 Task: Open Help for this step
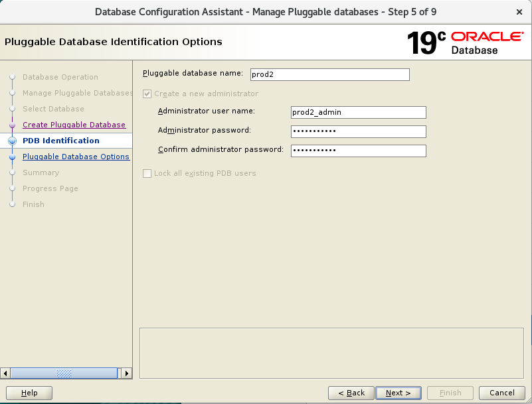point(29,393)
